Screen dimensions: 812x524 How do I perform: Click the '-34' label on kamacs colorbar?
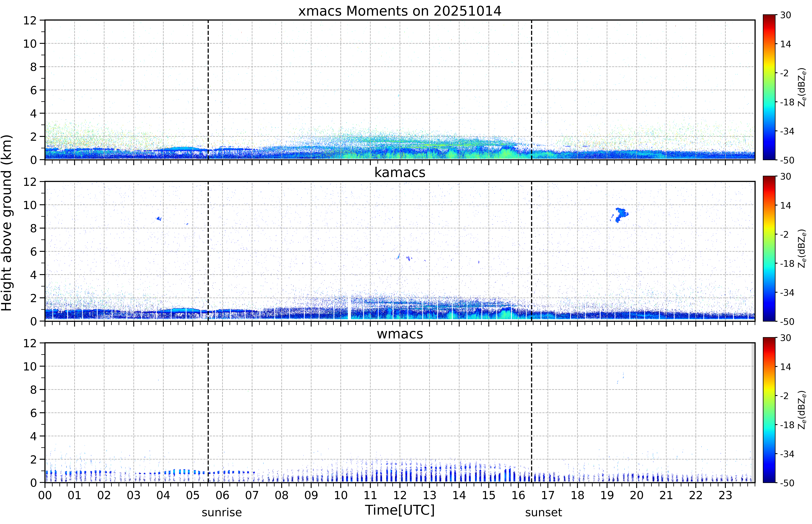pyautogui.click(x=787, y=293)
